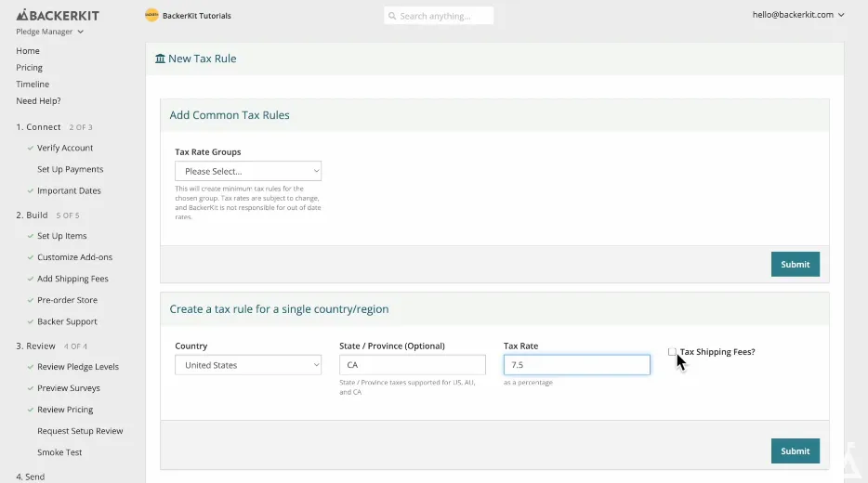
Task: Click the 2 OF 3 progress text
Action: (81, 127)
